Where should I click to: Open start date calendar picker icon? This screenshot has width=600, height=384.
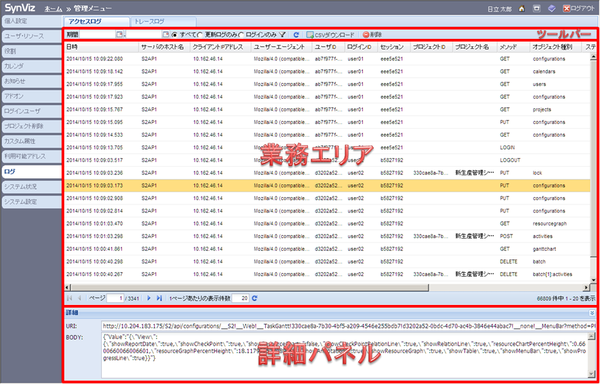coord(119,34)
